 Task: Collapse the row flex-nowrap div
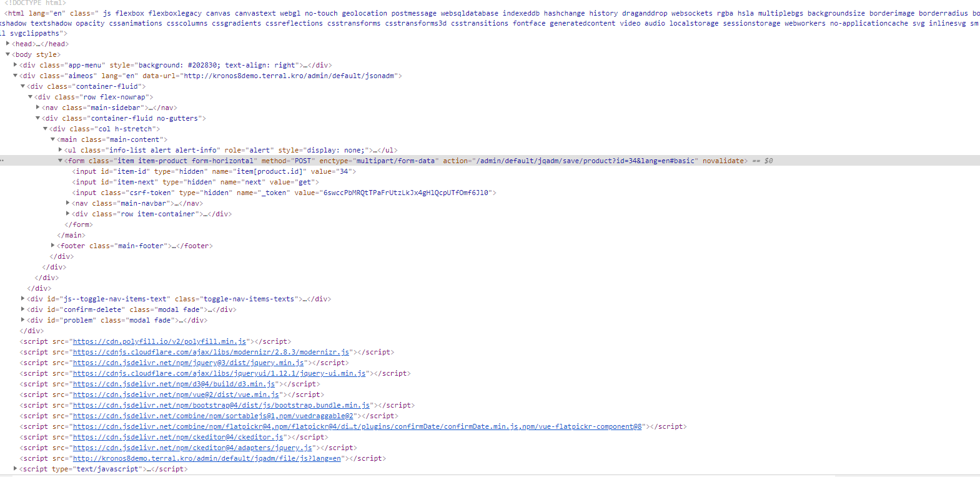click(x=30, y=97)
